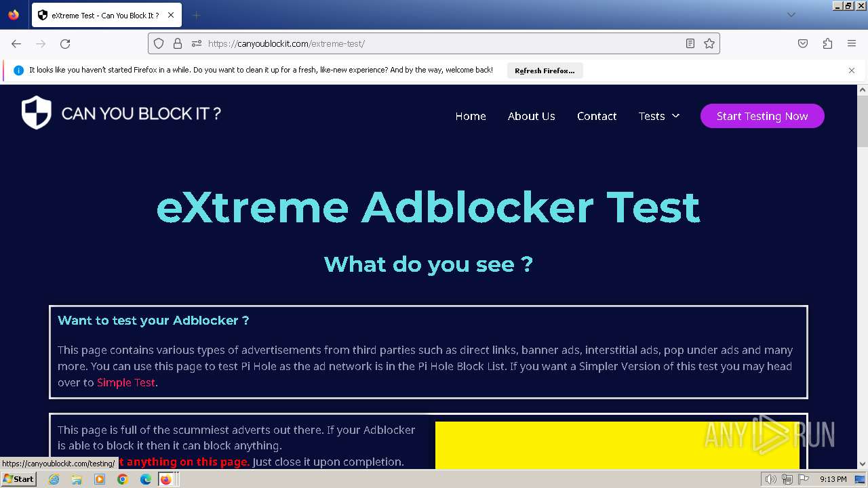Expand the Tests dropdown menu
The image size is (868, 488).
659,116
